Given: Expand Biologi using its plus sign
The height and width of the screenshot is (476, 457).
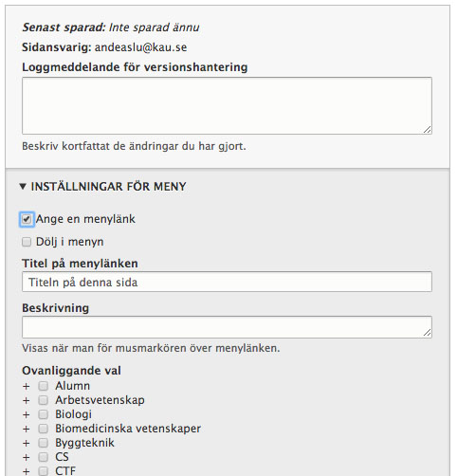Looking at the screenshot, I should point(27,414).
